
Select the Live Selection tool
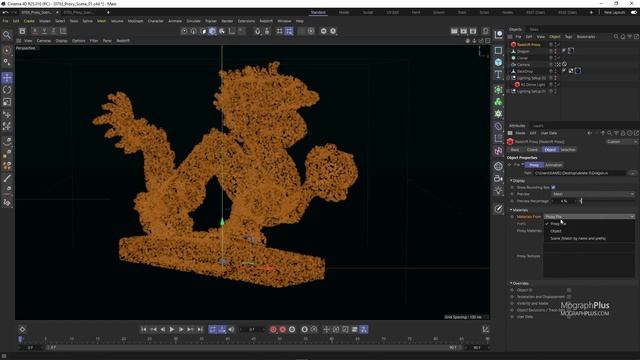(x=7, y=51)
